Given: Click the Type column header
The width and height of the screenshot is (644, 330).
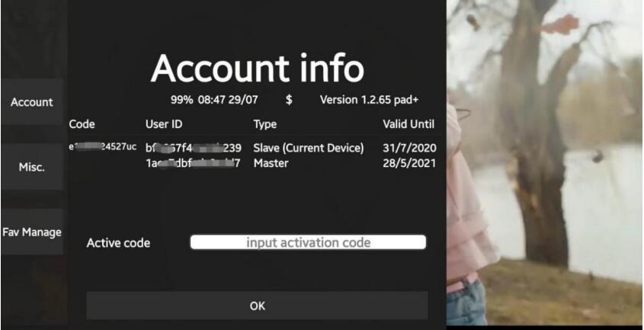Looking at the screenshot, I should (265, 123).
